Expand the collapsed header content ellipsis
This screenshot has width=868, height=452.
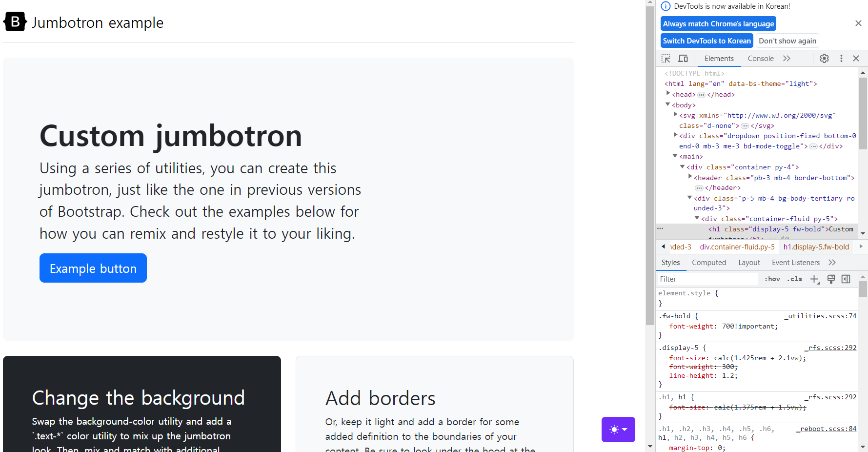tap(699, 188)
